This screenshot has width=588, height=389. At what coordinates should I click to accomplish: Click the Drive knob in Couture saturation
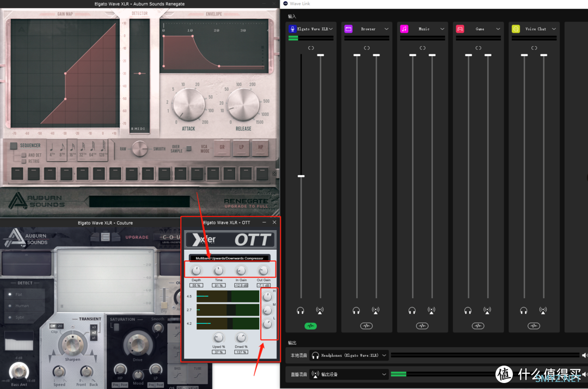(138, 344)
